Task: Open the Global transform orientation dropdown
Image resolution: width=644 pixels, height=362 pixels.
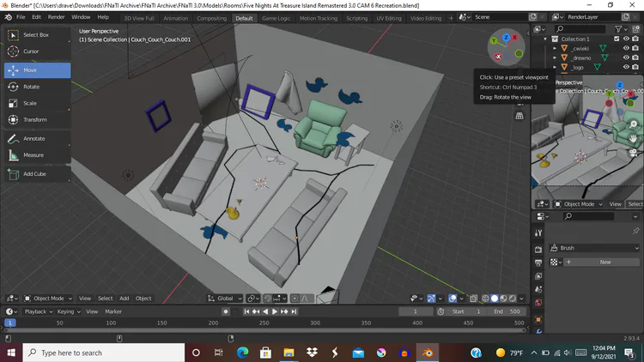Action: [x=224, y=299]
